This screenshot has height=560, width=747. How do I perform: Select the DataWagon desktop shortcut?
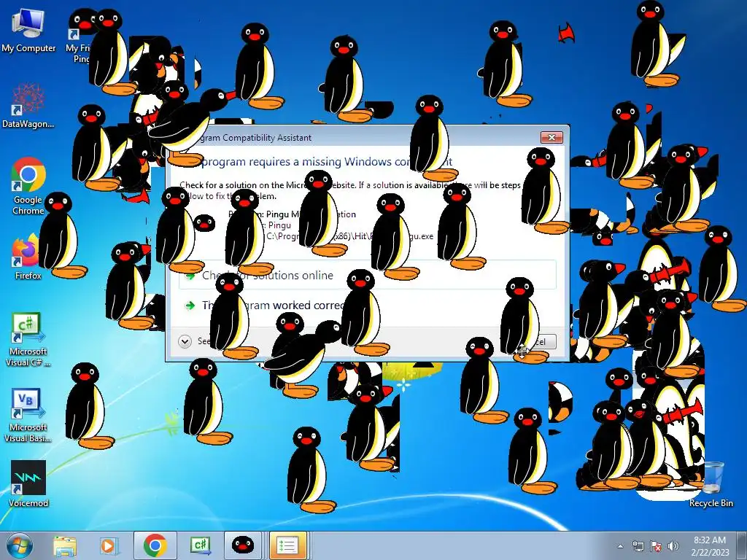pyautogui.click(x=28, y=106)
